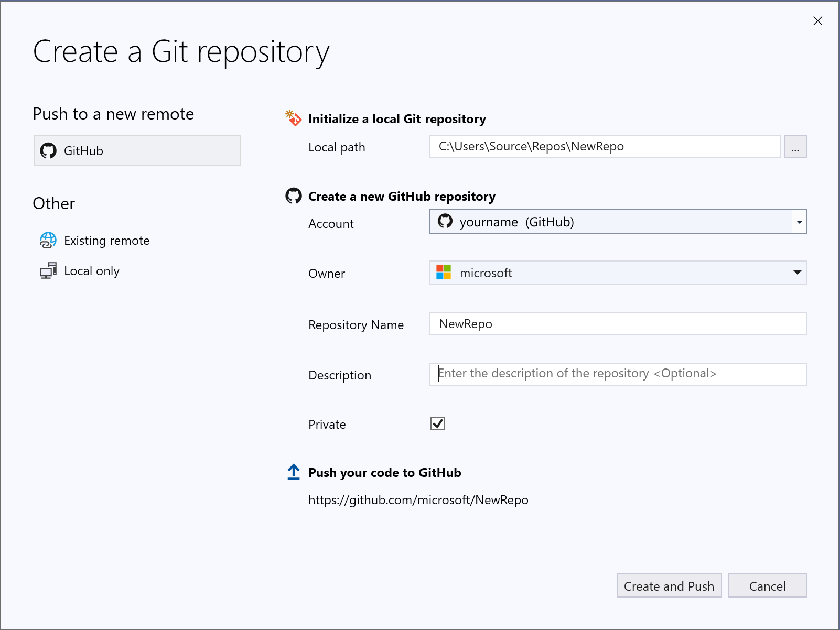Uncheck the Private checkbox
Screen dimensions: 840x630
click(437, 423)
